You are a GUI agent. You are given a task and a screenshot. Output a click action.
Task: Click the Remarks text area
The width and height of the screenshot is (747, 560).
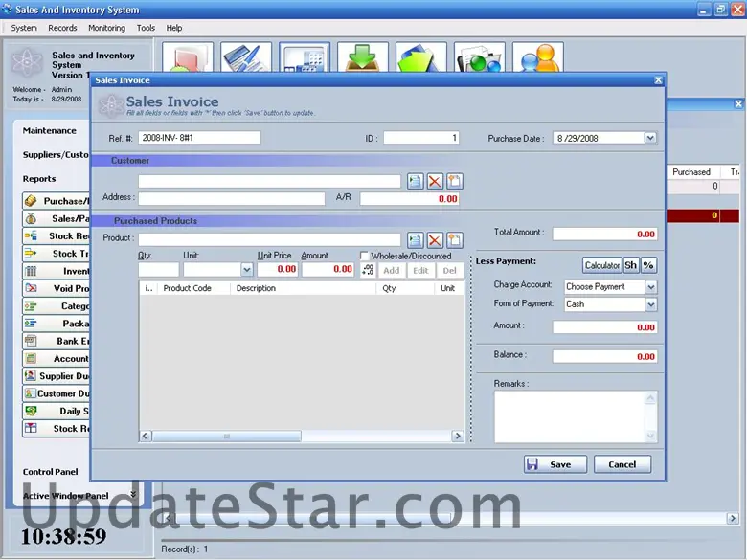[576, 416]
